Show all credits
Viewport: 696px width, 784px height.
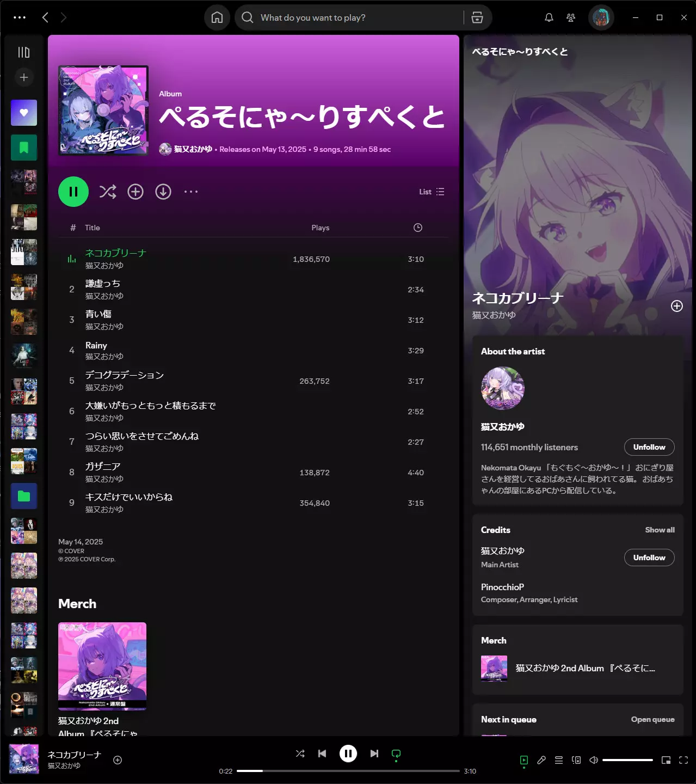point(660,530)
